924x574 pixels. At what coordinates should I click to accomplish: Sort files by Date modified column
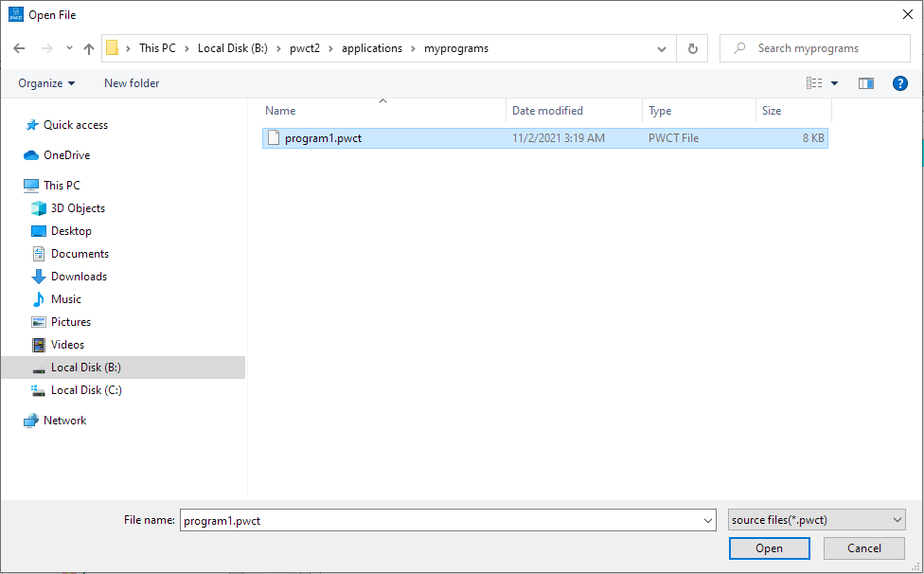547,111
